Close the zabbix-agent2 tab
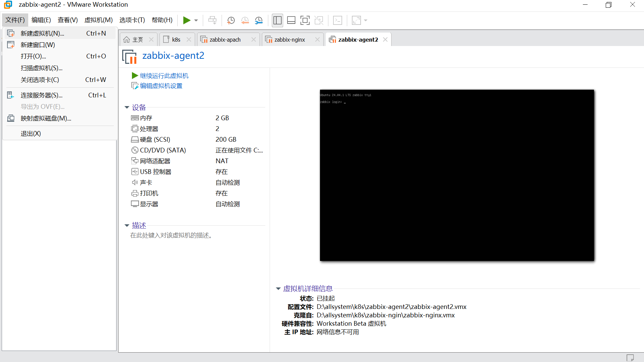 point(385,40)
